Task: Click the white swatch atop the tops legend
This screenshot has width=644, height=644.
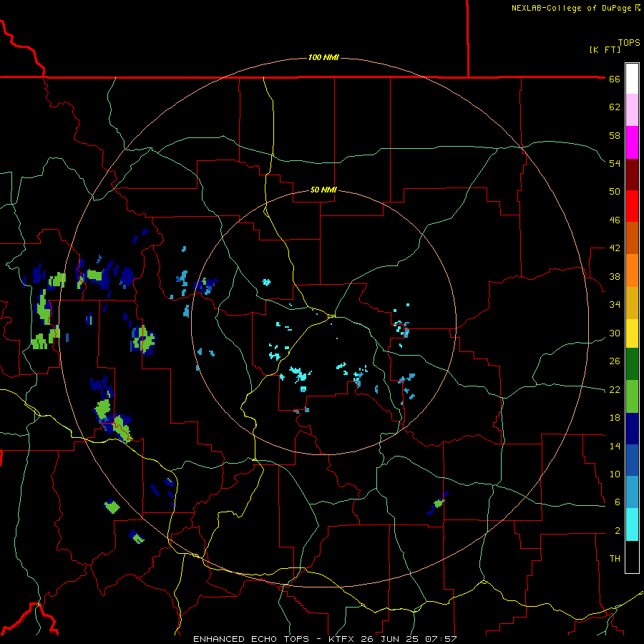Action: (632, 79)
